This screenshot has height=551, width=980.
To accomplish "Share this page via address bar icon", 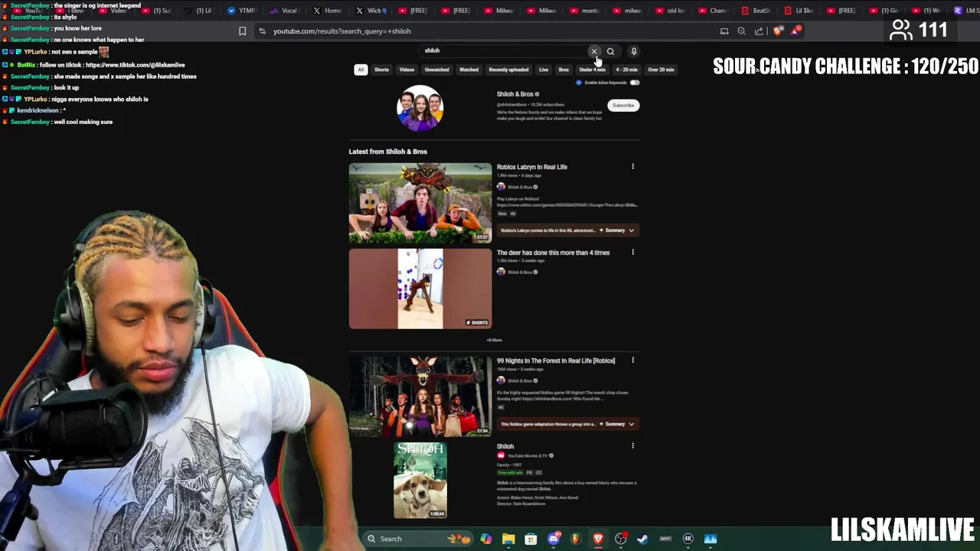I will coord(759,31).
